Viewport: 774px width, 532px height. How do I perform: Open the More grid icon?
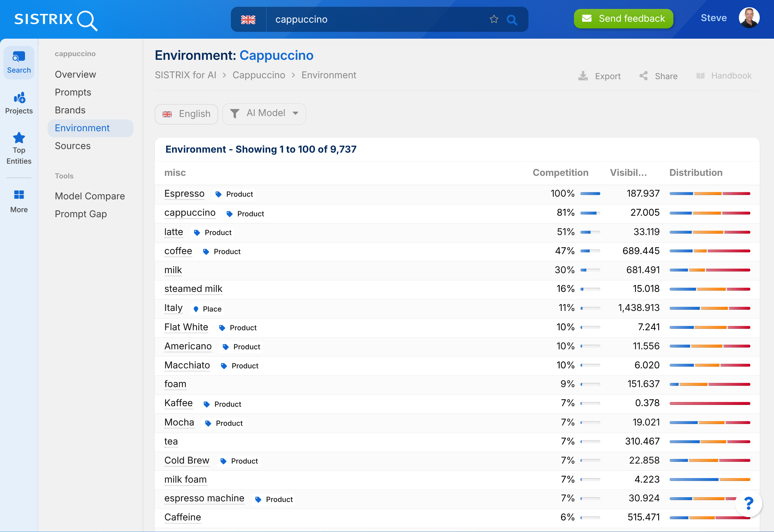click(x=19, y=194)
